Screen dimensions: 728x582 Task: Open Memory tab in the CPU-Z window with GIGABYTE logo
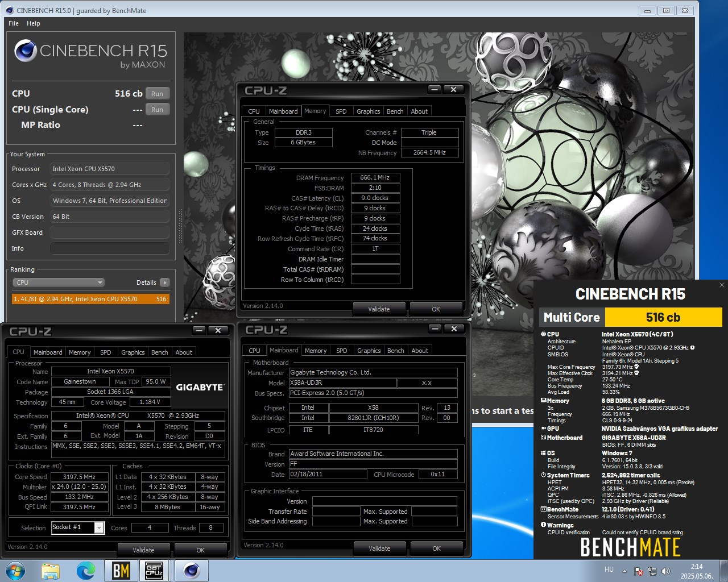point(80,352)
